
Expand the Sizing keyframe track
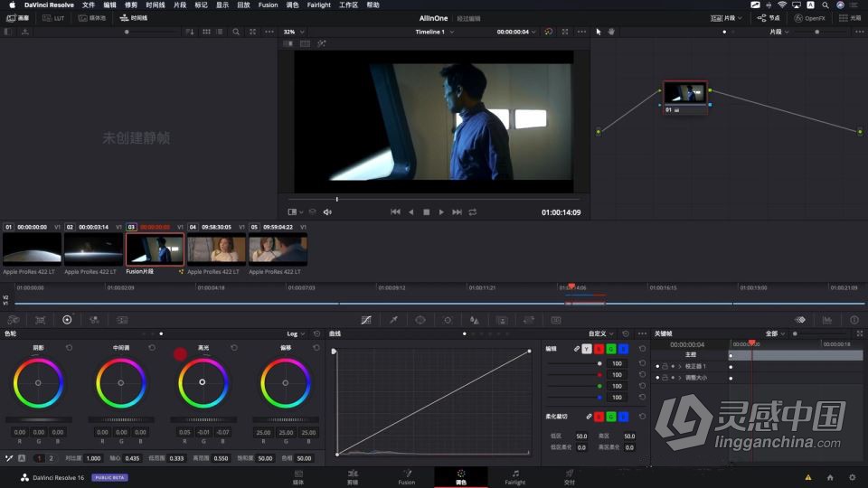680,378
